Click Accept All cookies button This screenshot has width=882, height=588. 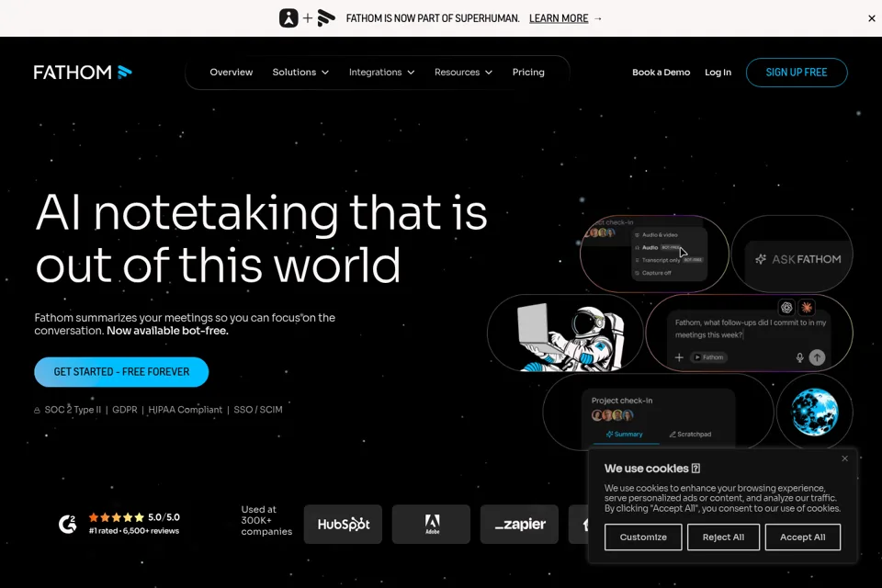803,537
